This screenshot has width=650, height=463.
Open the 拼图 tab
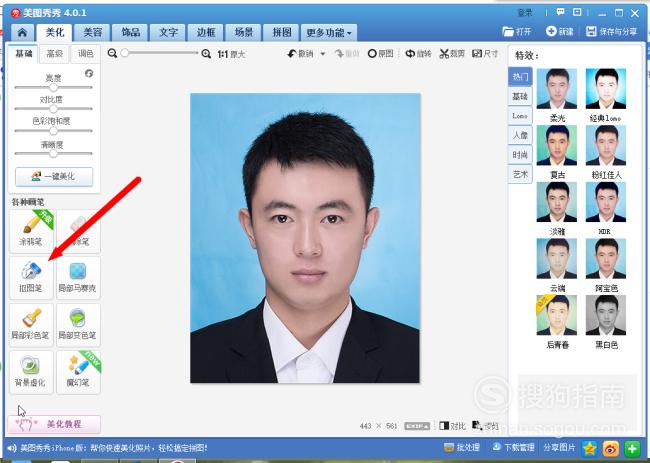281,32
